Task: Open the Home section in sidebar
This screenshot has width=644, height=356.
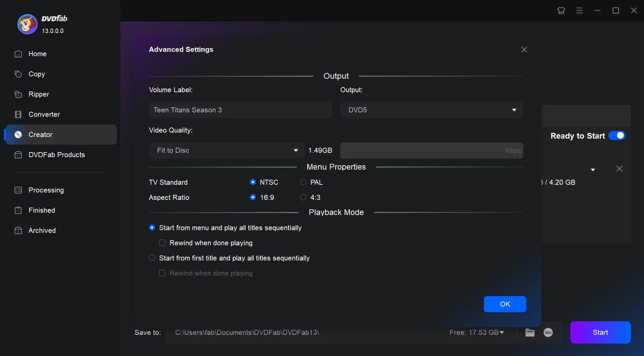Action: [37, 54]
